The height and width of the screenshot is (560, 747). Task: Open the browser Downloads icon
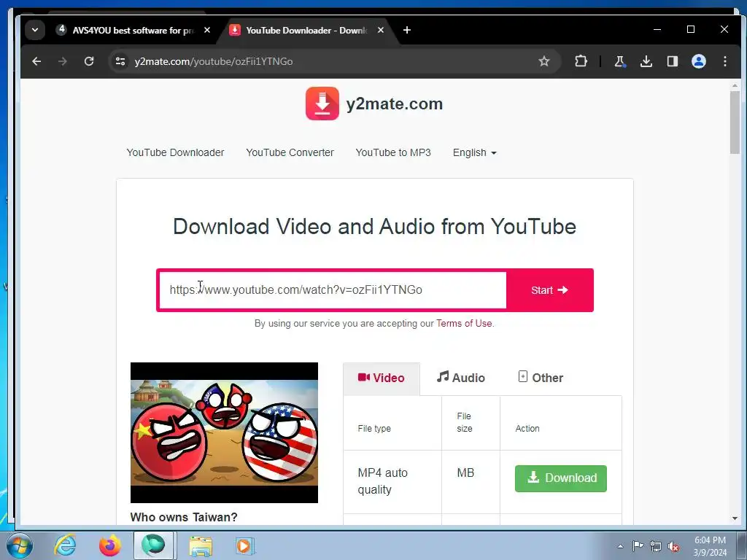646,61
